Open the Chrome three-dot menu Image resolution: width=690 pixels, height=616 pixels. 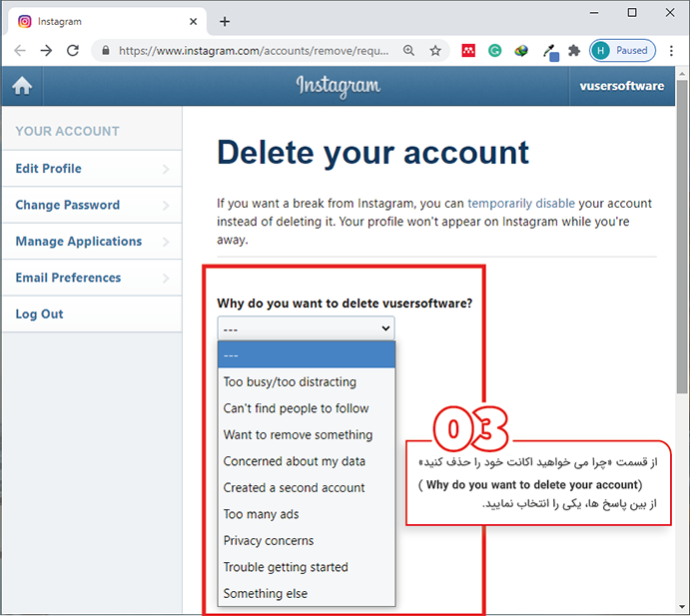(671, 51)
